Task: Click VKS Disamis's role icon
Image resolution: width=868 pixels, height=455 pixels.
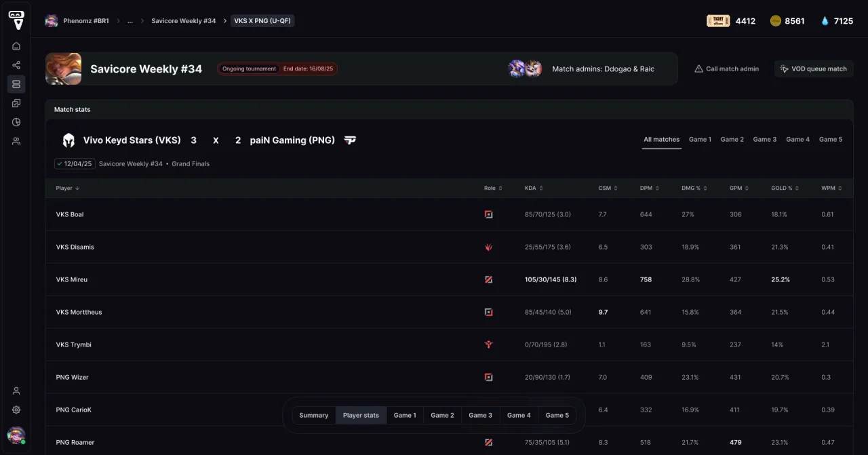Action: 488,247
